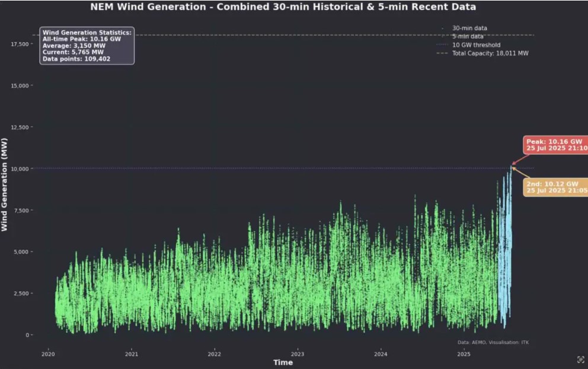Click the 2021 x-axis label
The image size is (588, 369).
pyautogui.click(x=131, y=354)
